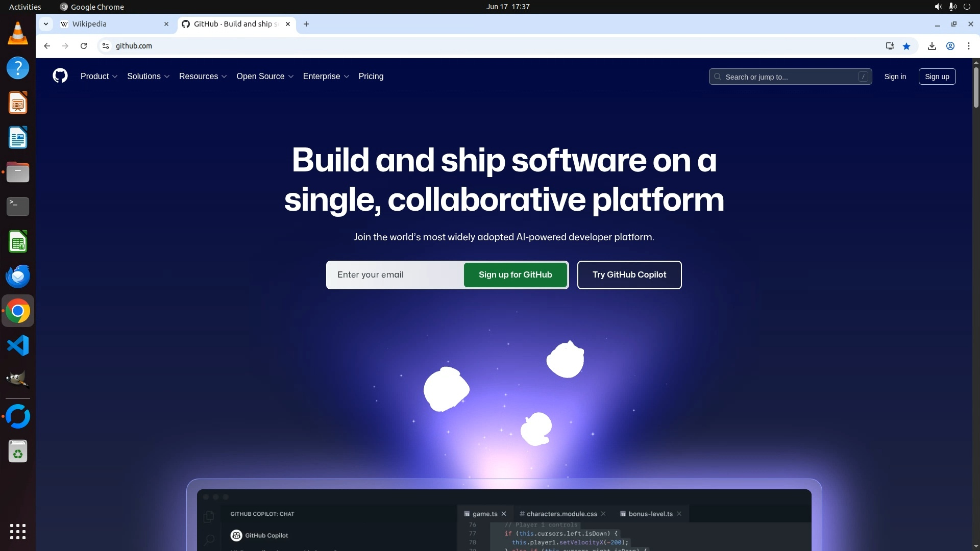Launch Visual Studio Code from dock

click(18, 345)
